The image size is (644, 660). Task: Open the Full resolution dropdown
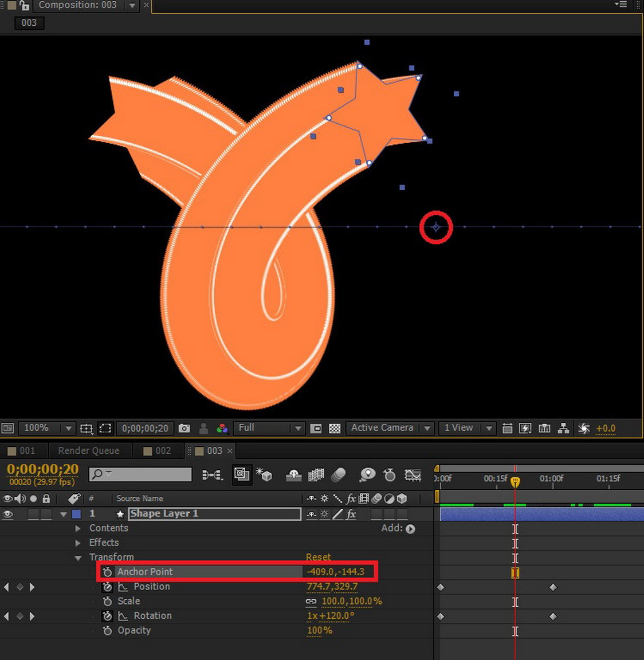click(x=269, y=428)
